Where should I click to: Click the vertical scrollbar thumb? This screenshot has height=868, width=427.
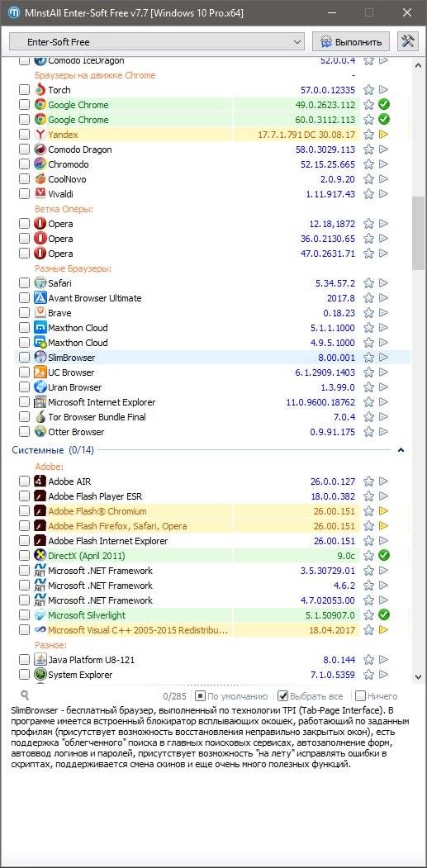point(419,233)
